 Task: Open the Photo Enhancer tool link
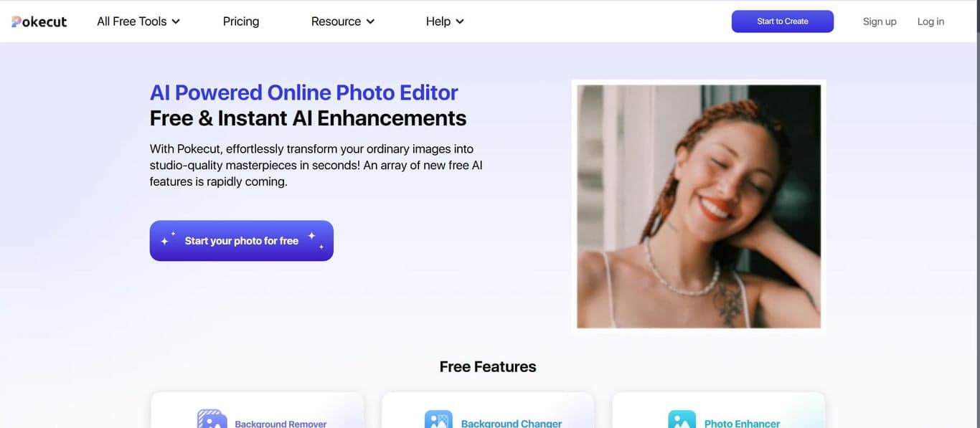coord(742,424)
